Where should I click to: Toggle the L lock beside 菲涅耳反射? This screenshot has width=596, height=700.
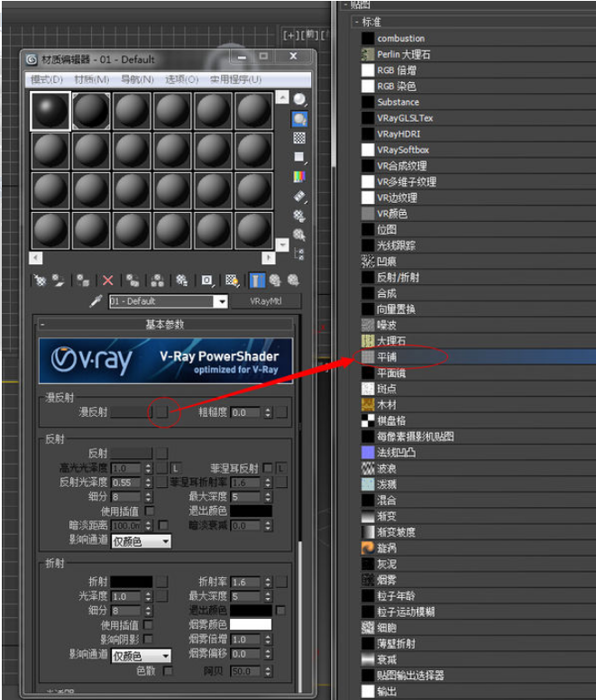pos(281,468)
